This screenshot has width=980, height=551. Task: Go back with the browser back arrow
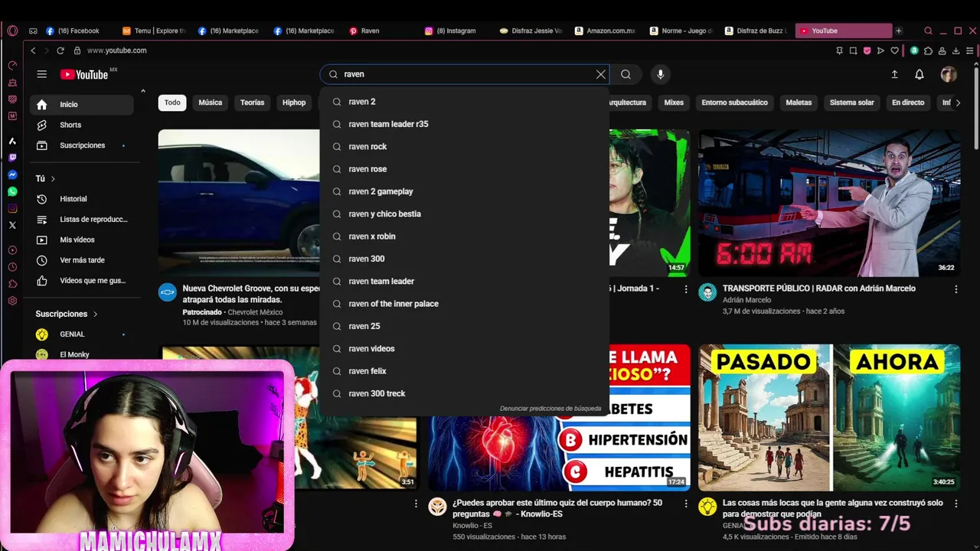click(33, 51)
